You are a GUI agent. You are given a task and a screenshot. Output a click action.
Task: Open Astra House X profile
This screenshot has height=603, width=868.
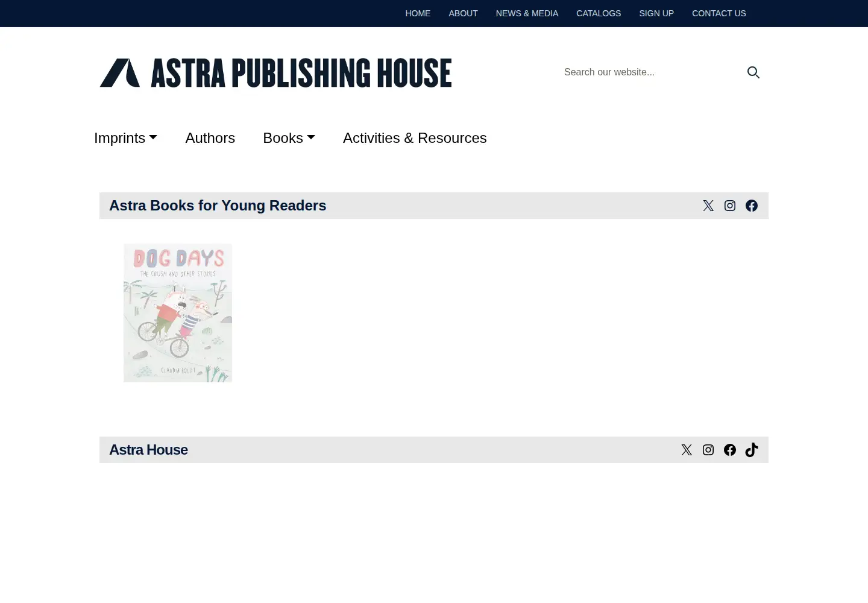(687, 450)
